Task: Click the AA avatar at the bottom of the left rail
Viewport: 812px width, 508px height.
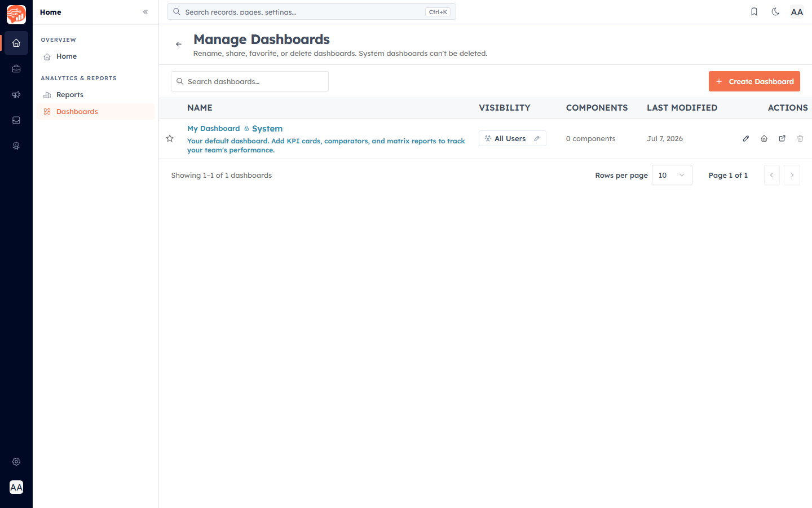Action: click(x=16, y=487)
